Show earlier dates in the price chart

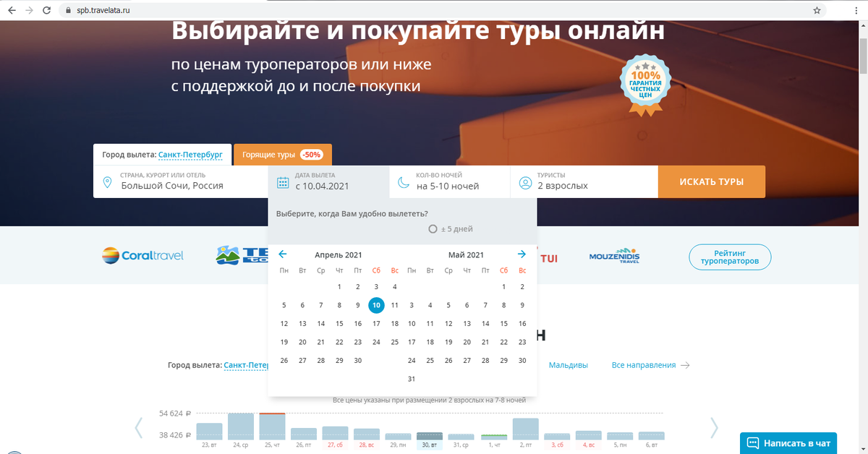[138, 428]
